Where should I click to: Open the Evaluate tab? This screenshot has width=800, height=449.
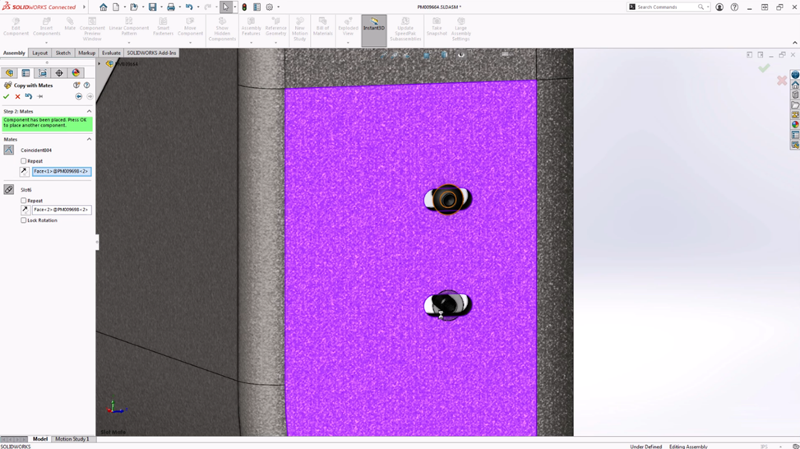click(x=111, y=53)
